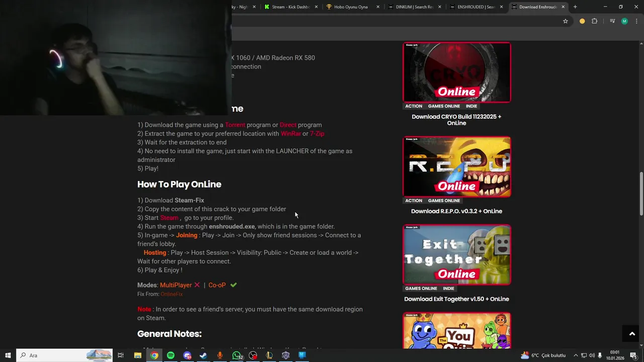
Task: Click GAMES ONLINE tag under R.E.P.O.
Action: 444,201
